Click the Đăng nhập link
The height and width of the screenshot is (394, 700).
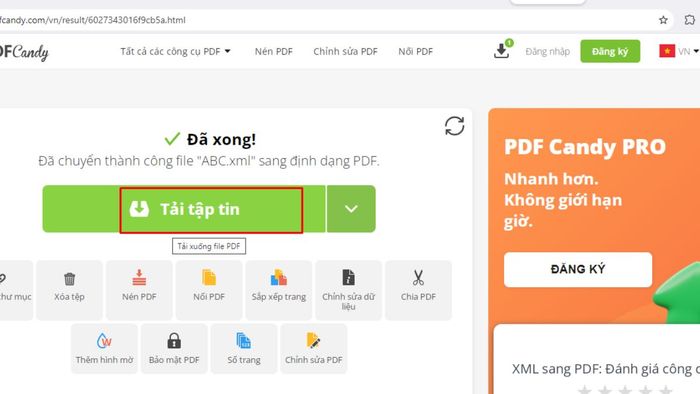547,51
